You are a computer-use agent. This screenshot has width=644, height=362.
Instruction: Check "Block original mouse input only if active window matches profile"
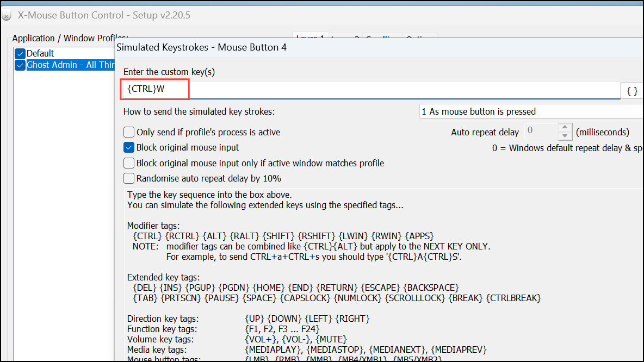pos(129,163)
